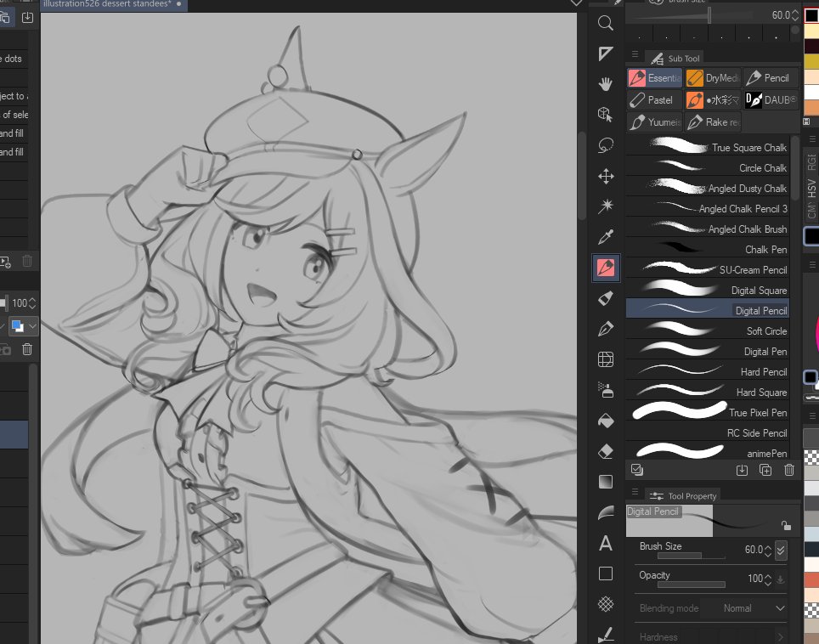The image size is (819, 644).
Task: Open the Tool Property panel hamburger menu
Action: (635, 491)
